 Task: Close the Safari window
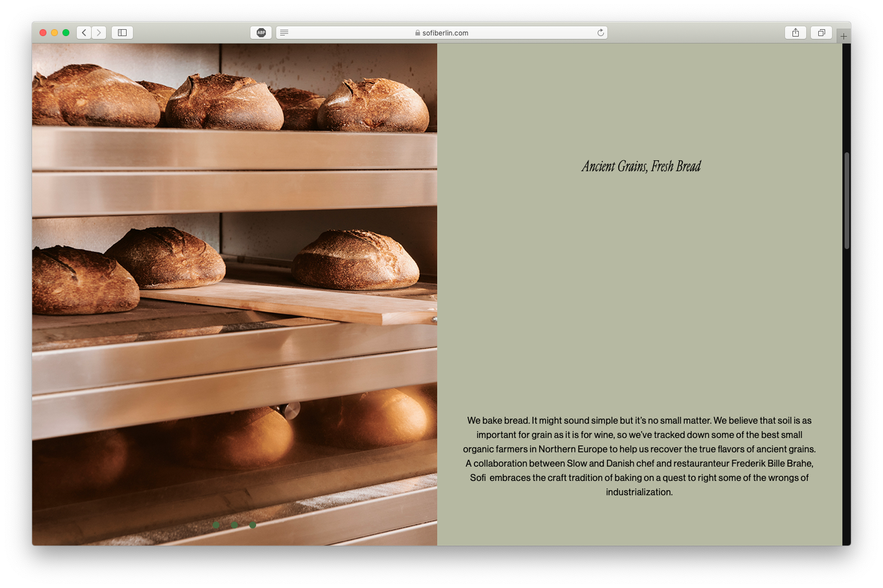43,33
